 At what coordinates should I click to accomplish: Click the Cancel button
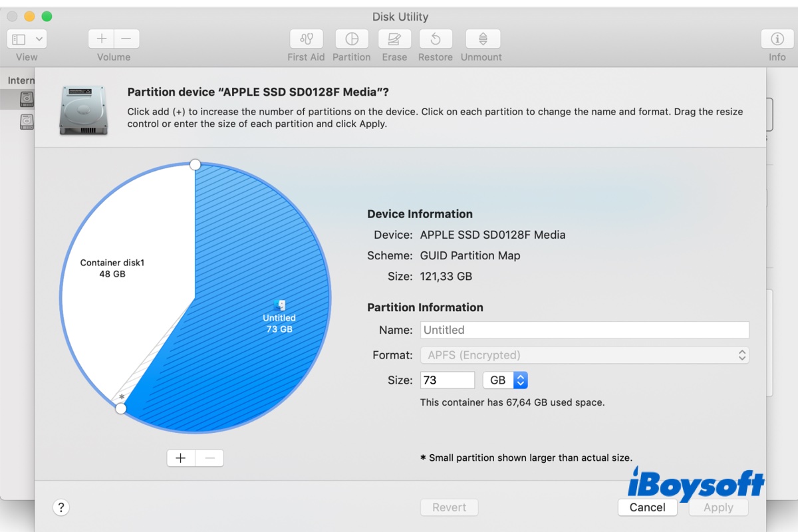[x=647, y=507]
